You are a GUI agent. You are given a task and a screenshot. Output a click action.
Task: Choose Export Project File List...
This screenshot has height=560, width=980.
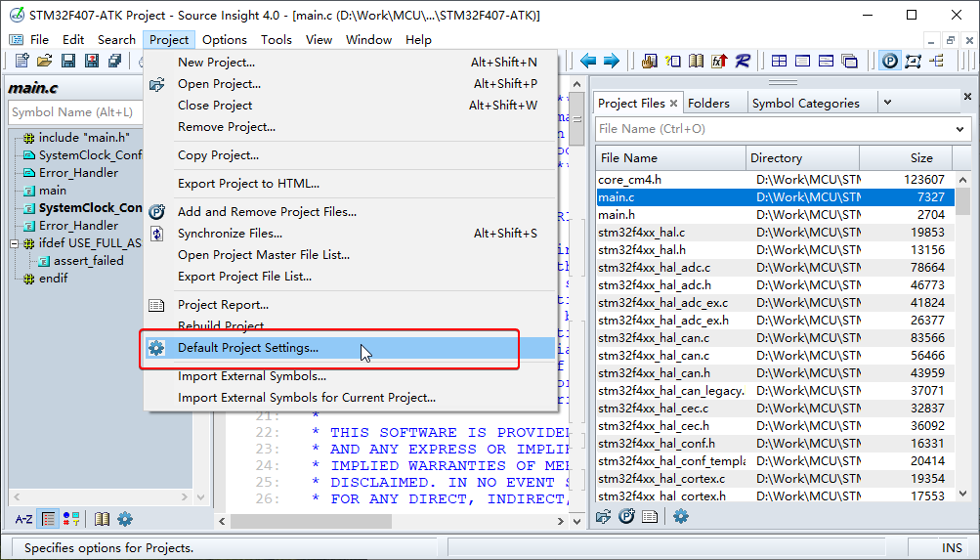(350, 277)
